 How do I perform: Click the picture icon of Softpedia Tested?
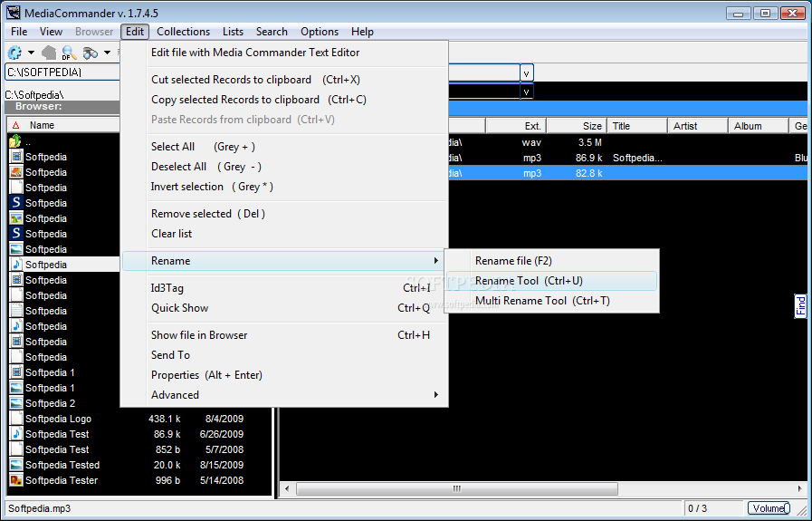point(16,465)
